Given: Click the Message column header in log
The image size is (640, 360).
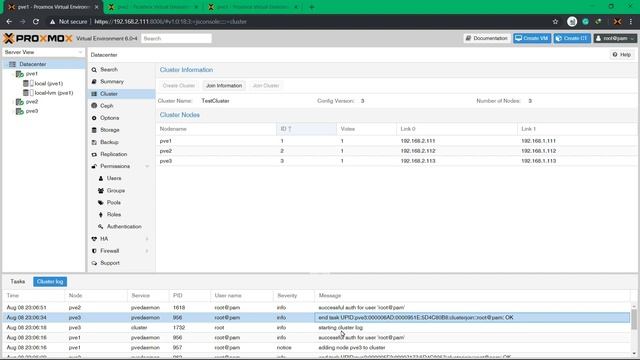Looking at the screenshot, I should tap(472, 296).
